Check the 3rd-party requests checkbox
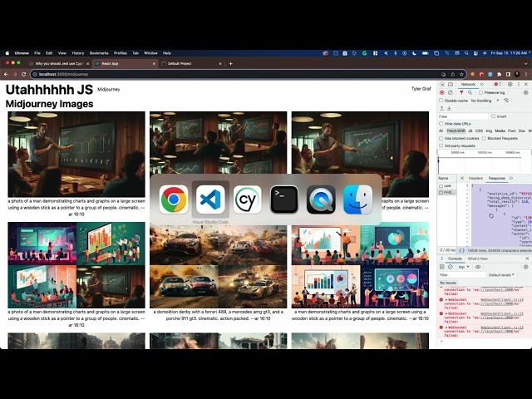The height and width of the screenshot is (399, 532). click(x=441, y=146)
